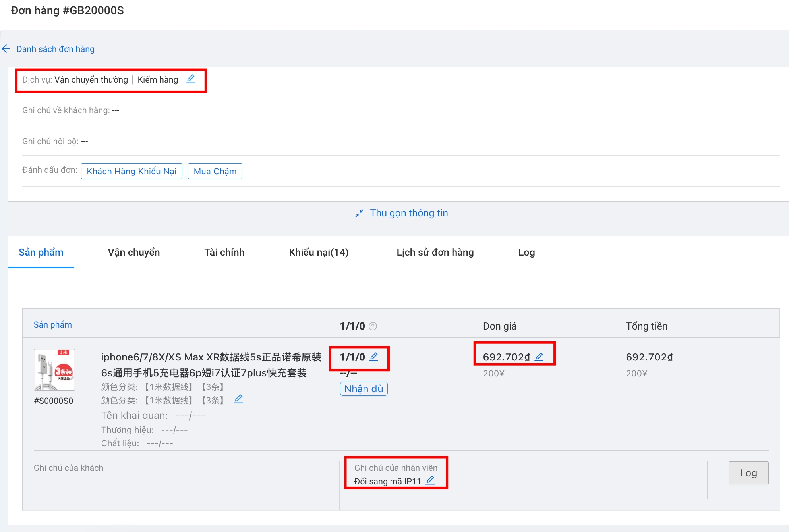The height and width of the screenshot is (532, 789).
Task: Open Khiếu nại(14) tab
Action: [x=319, y=252]
